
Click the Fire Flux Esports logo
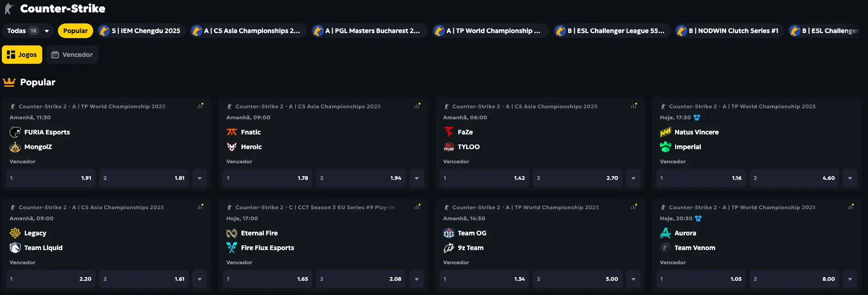point(232,248)
